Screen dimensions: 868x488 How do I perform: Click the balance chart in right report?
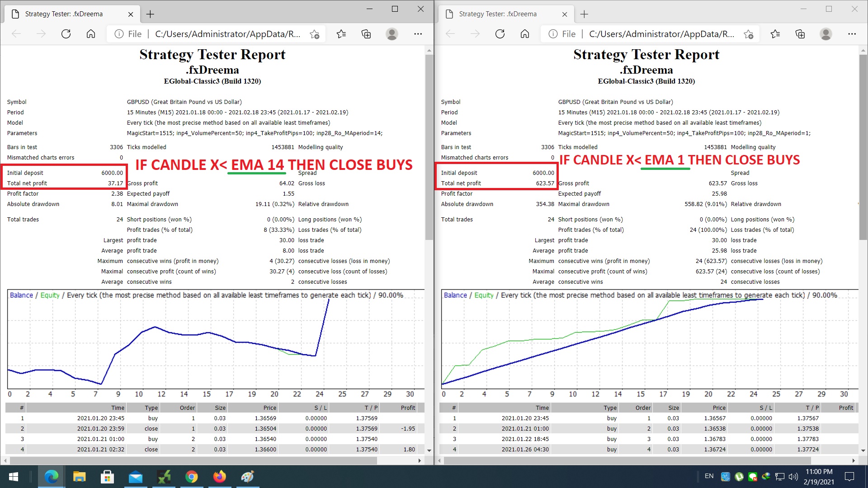(650, 339)
